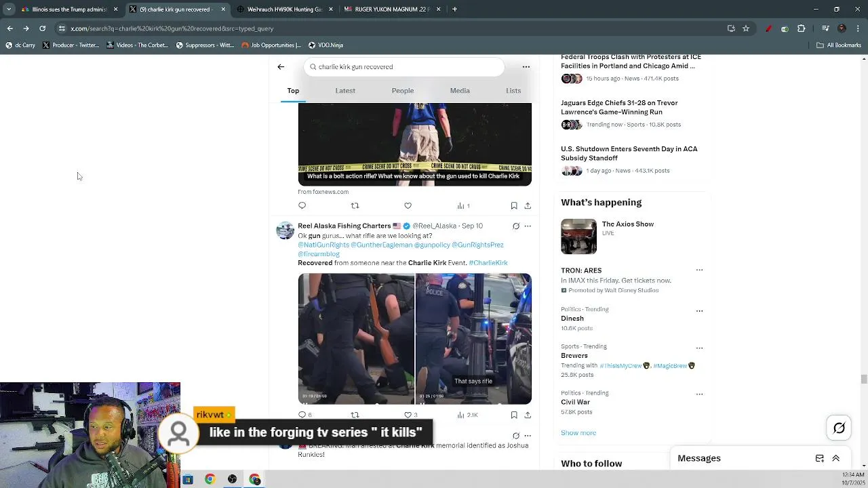The image size is (868, 488).
Task: Open more options on Joshua Runkles post
Action: (x=528, y=436)
